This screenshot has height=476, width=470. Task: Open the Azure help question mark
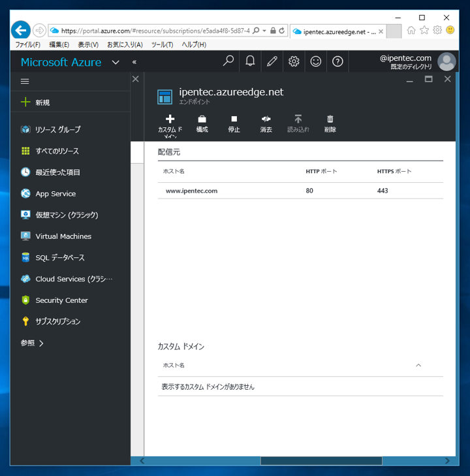(337, 61)
